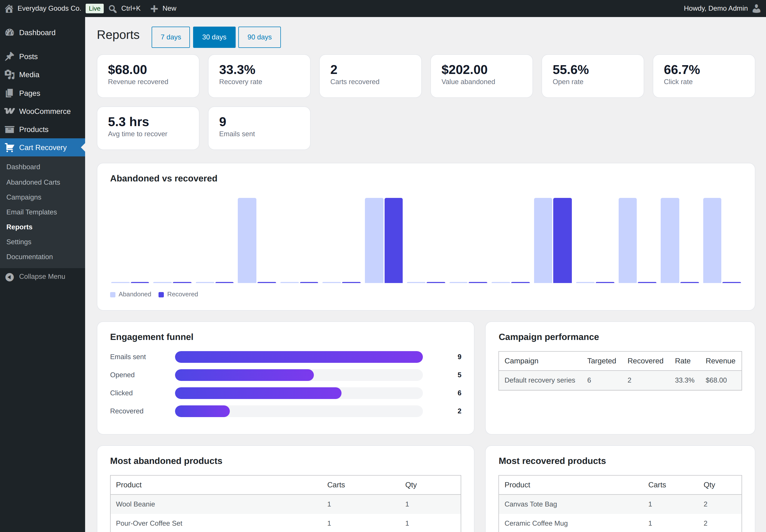
Task: Click the Media library icon
Action: point(10,75)
